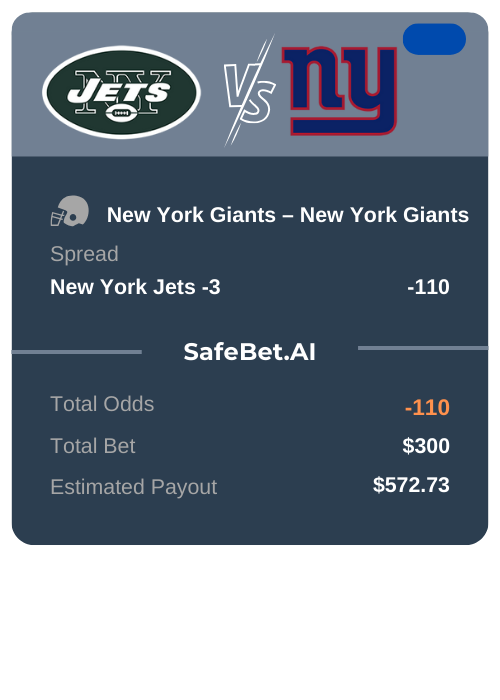Click the divider line right of SafeBet.AI
This screenshot has height=700, width=500.
coord(423,348)
